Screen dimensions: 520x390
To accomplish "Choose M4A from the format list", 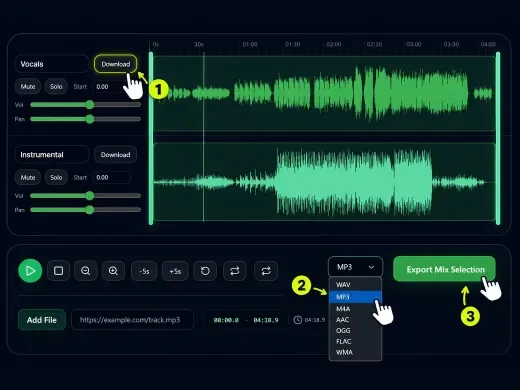I will tap(355, 309).
